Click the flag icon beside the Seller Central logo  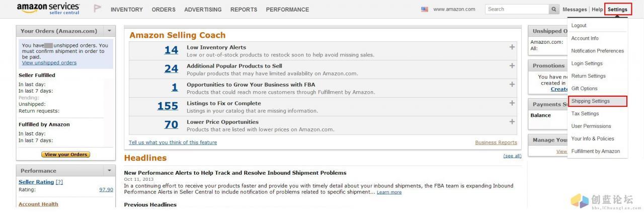[98, 9]
